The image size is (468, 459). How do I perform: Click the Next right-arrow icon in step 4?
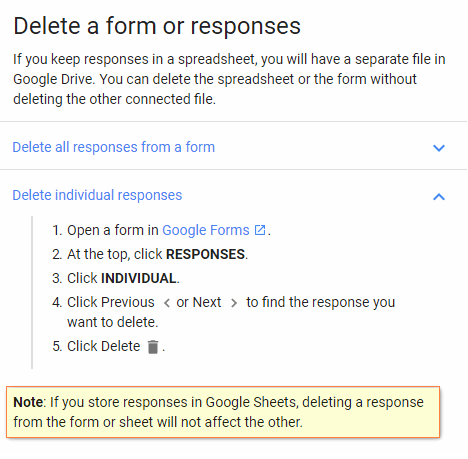234,303
